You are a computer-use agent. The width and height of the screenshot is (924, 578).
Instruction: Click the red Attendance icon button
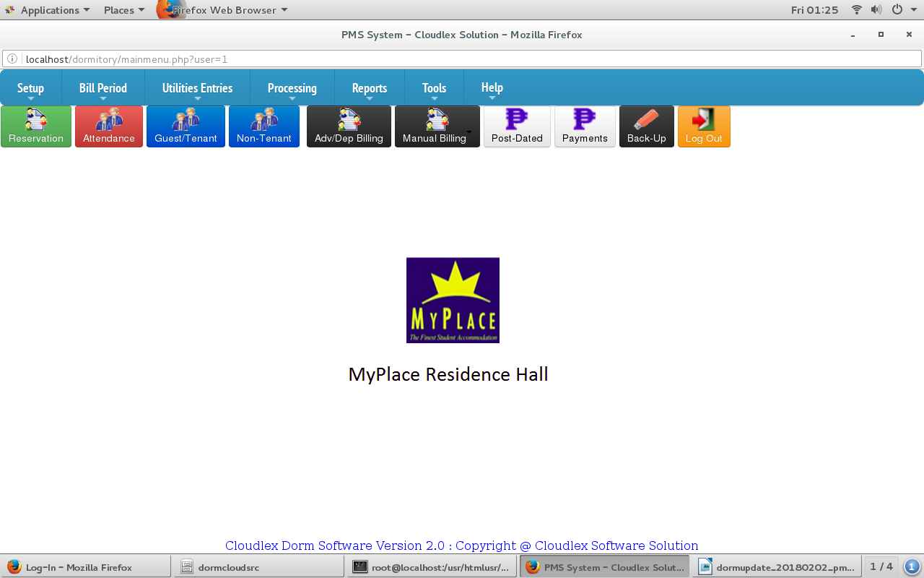(109, 127)
